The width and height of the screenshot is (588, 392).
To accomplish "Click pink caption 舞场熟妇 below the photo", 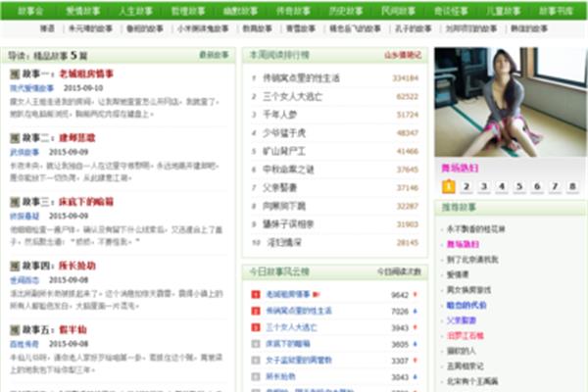I will click(460, 168).
